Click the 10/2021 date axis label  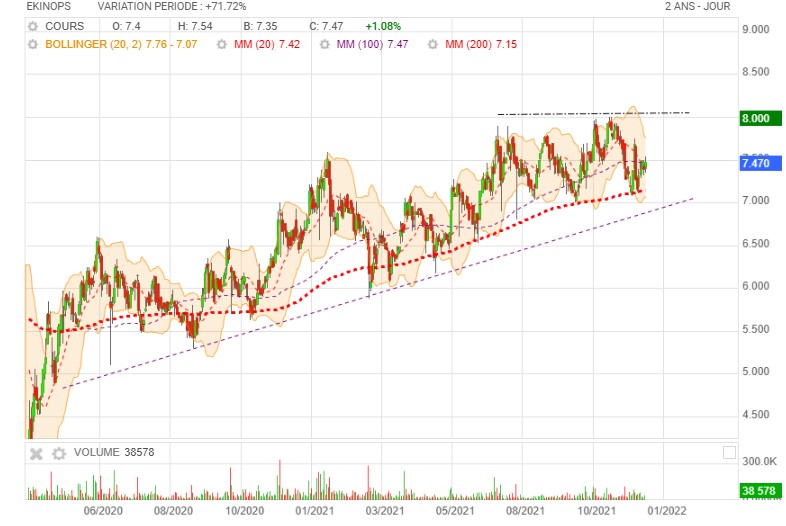[x=596, y=511]
